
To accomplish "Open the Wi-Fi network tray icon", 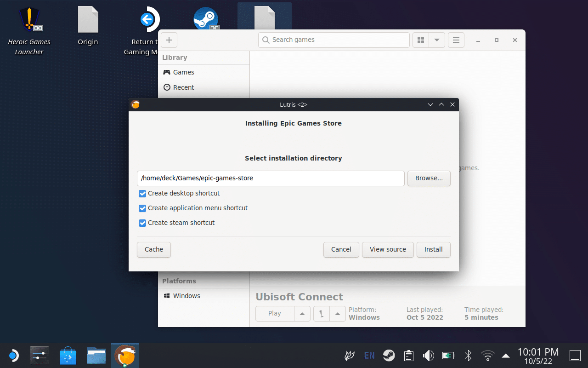I will coord(487,356).
